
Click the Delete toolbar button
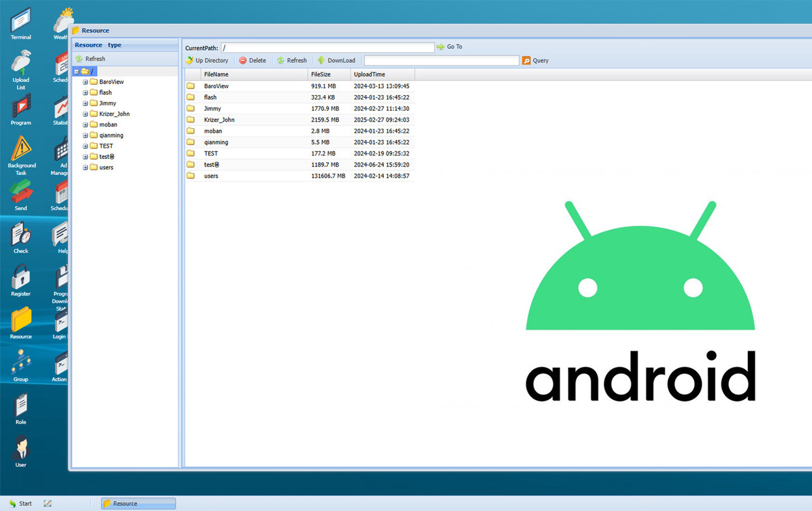coord(252,60)
